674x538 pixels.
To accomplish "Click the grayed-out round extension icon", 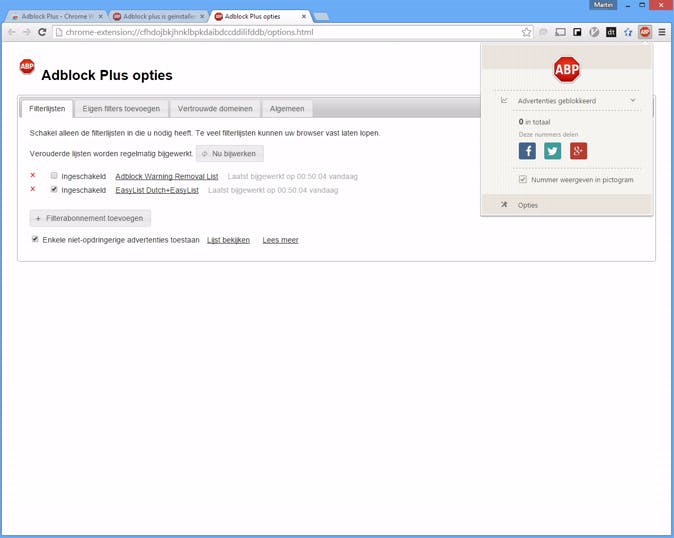I will coord(543,32).
